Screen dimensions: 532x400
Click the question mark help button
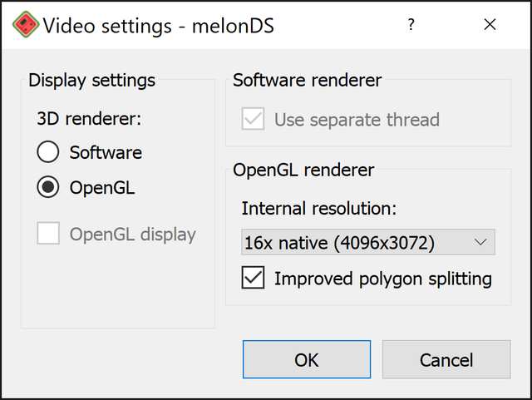coord(411,24)
